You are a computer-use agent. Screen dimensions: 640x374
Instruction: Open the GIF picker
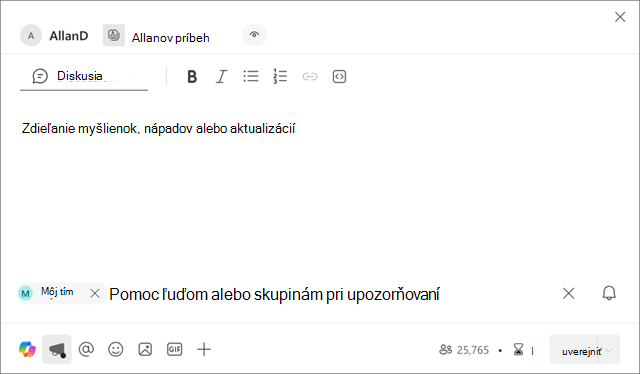[x=174, y=350]
